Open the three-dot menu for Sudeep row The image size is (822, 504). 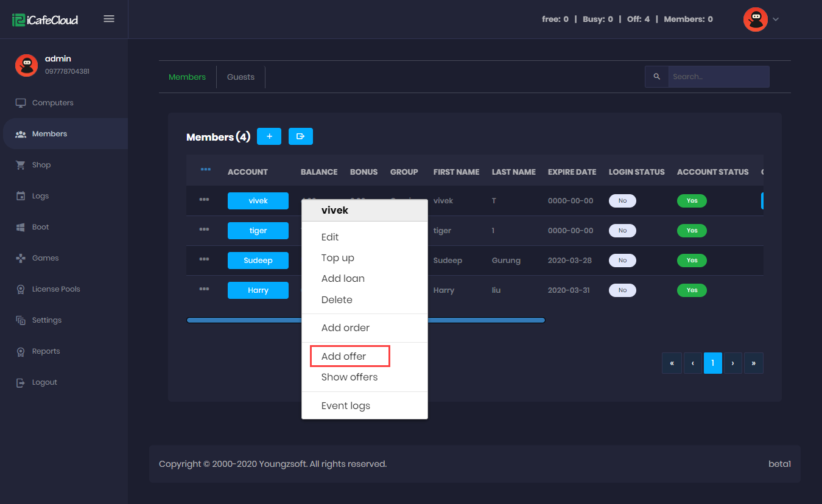coord(204,259)
